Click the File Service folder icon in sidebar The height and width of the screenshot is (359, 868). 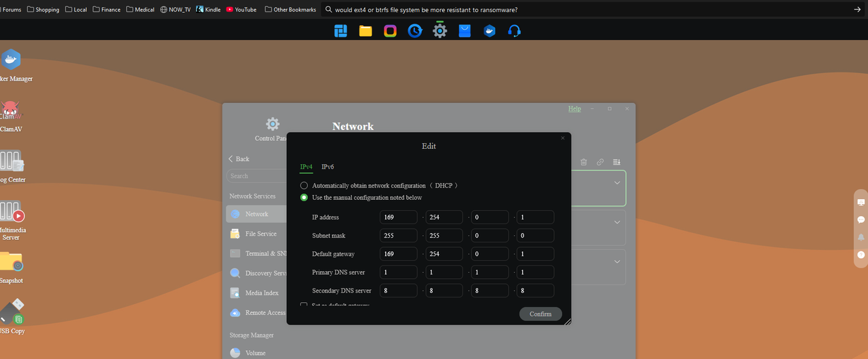pyautogui.click(x=235, y=234)
